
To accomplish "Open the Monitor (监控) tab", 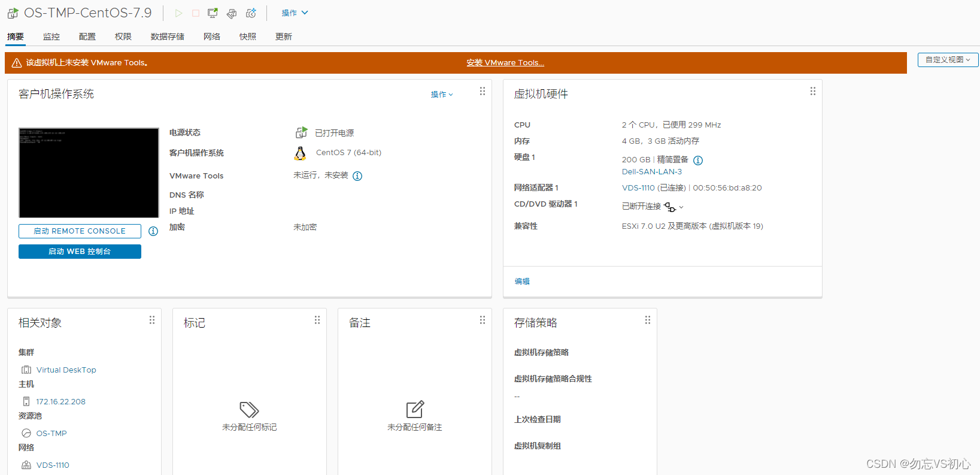I will 51,37.
